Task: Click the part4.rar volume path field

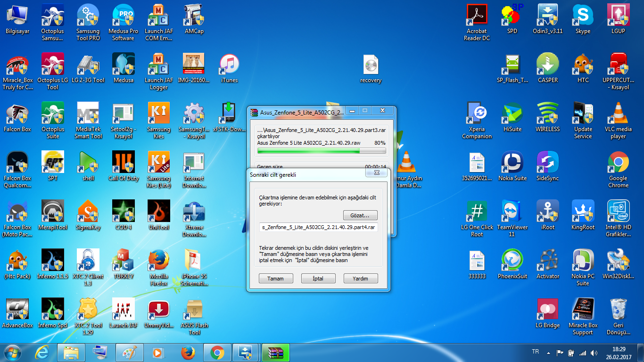Action: 319,227
